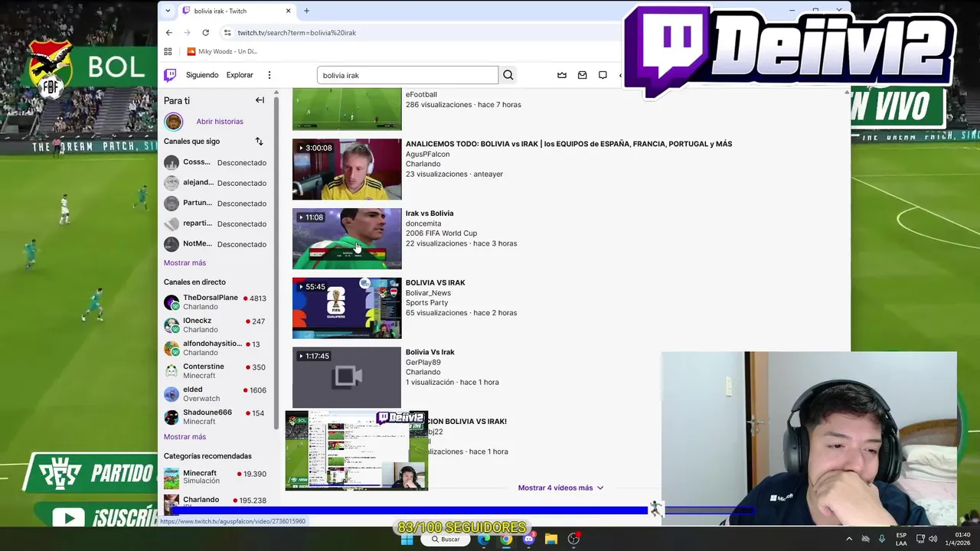Open the volume tray icon

[x=933, y=539]
